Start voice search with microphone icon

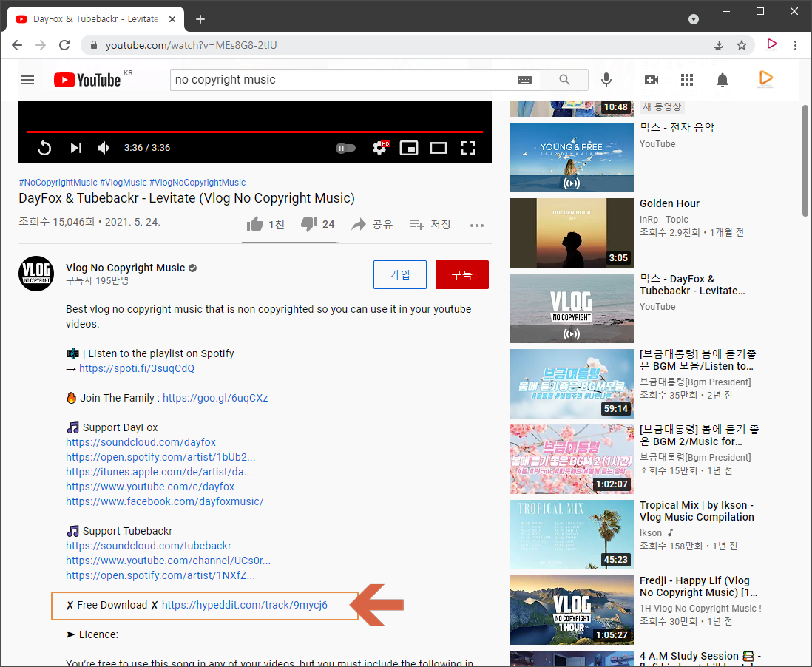606,80
